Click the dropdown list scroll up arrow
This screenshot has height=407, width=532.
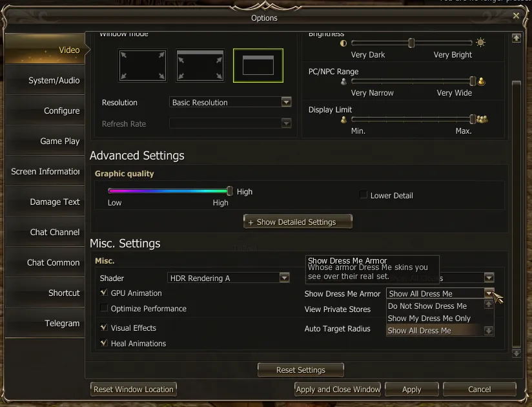tap(489, 304)
